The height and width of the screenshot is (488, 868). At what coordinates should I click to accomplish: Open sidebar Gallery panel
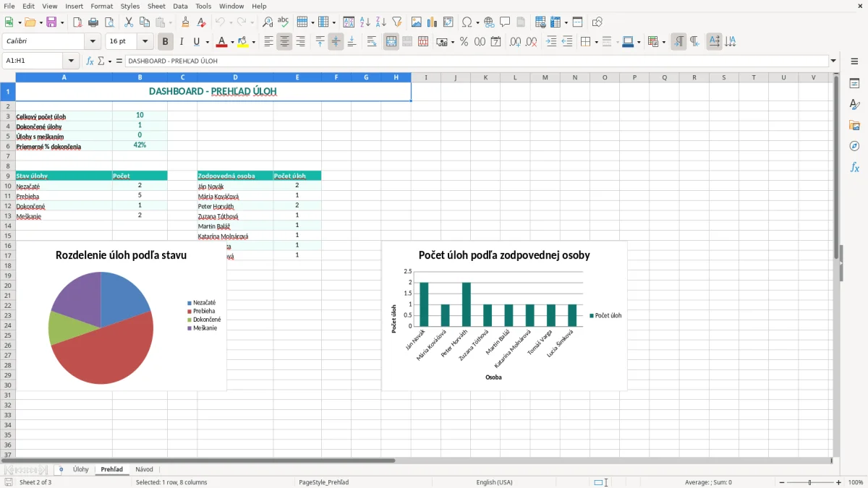[x=854, y=126]
